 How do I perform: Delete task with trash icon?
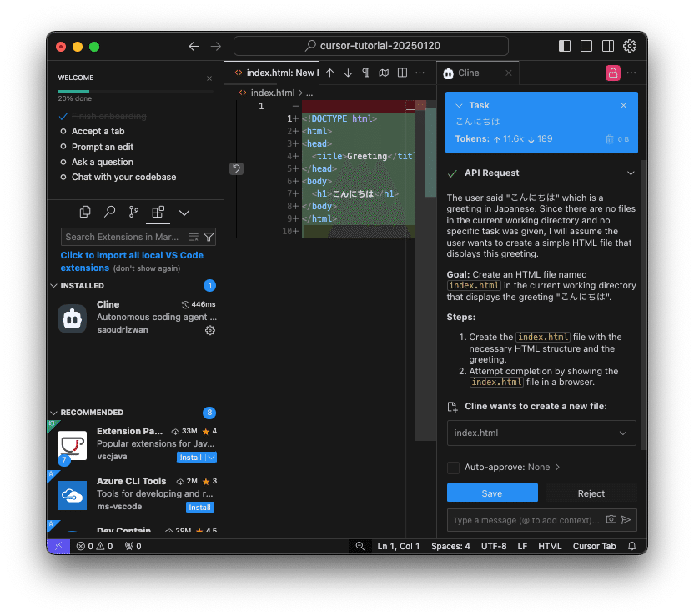tap(610, 139)
